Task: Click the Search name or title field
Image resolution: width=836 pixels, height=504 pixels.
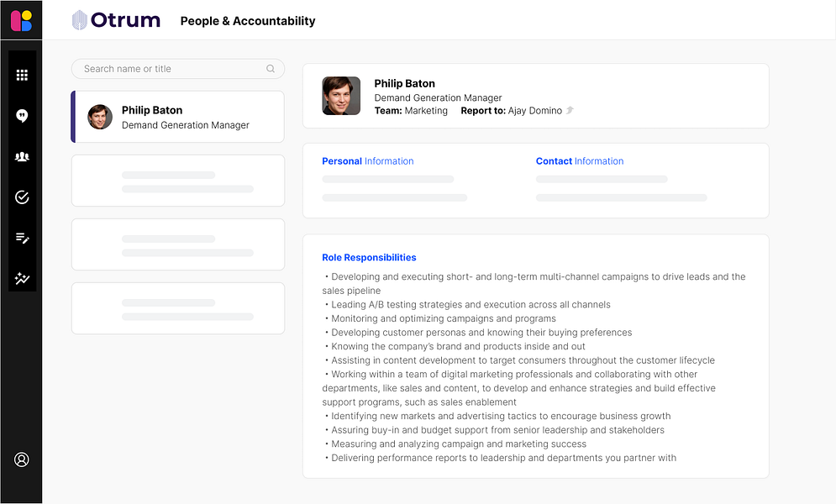Action: pos(172,69)
